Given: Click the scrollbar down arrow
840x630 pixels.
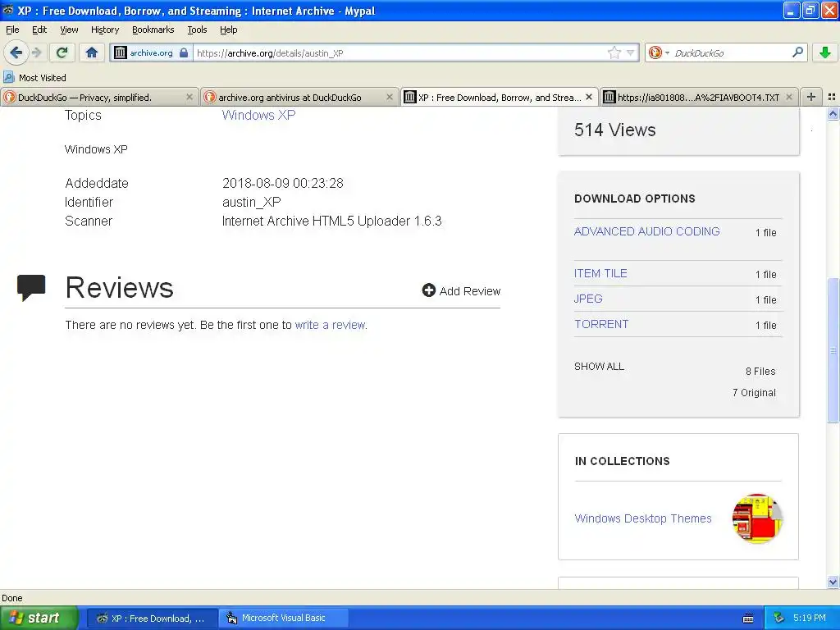Looking at the screenshot, I should click(833, 582).
